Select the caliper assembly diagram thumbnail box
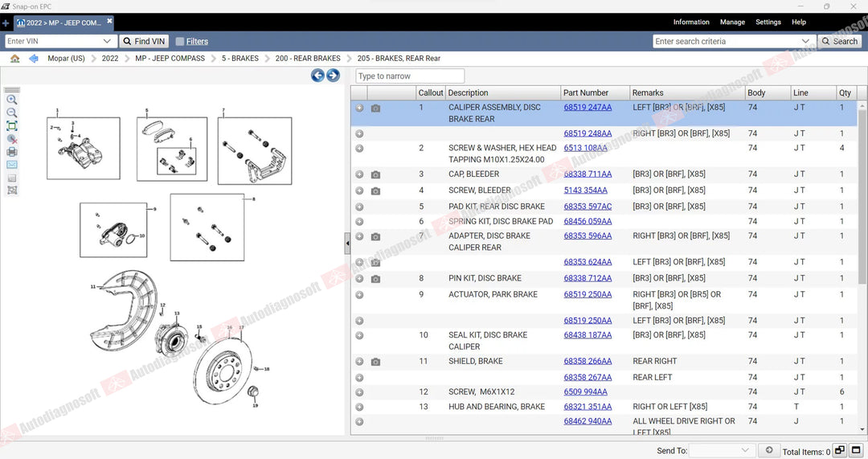The height and width of the screenshot is (459, 868). click(x=83, y=149)
